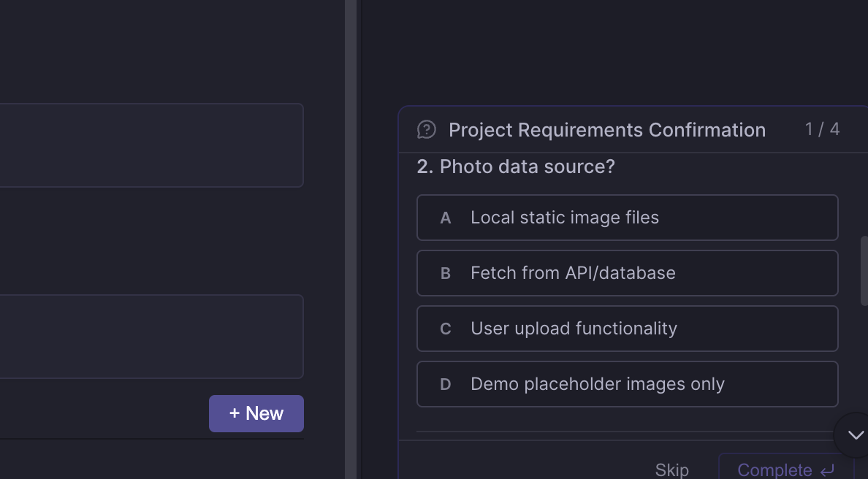Skip the requirements questions
868x479 pixels.
[x=671, y=470]
